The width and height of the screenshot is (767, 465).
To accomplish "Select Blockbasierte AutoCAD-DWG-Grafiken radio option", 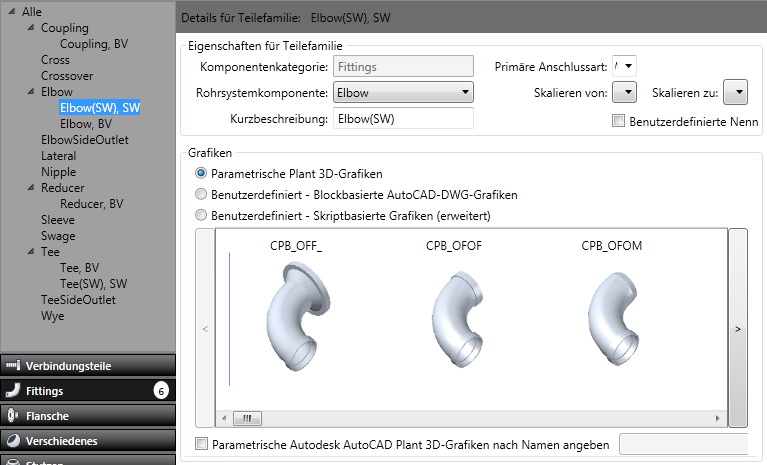I will (201, 194).
